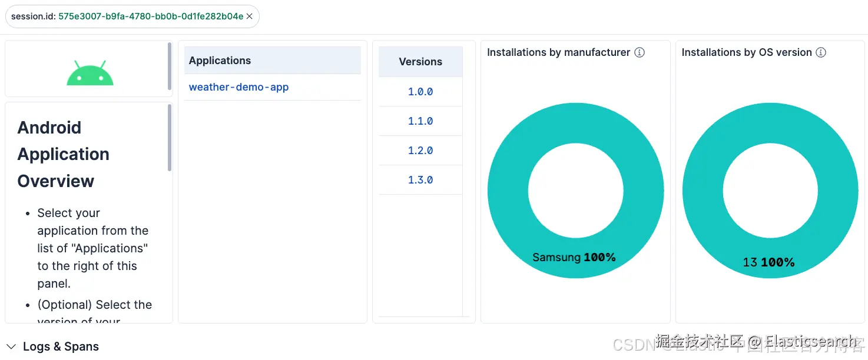
Task: Remove the session.id filter pill
Action: pos(249,16)
